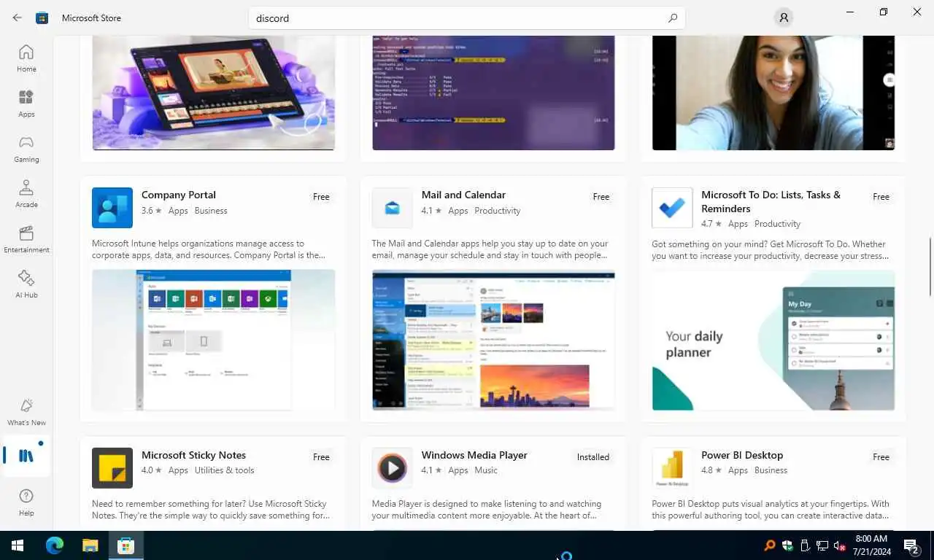Click the Mail and Calendar description text
This screenshot has height=560, width=934.
point(490,249)
